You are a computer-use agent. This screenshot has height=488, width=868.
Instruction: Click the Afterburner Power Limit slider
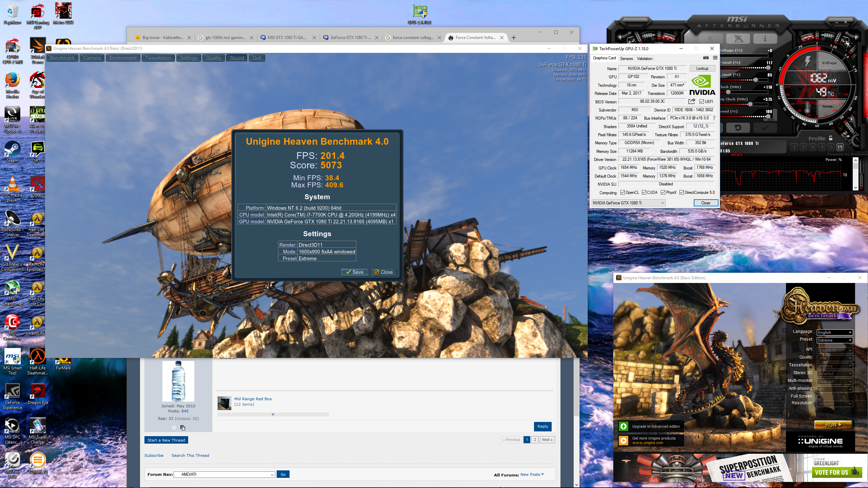coord(745,67)
